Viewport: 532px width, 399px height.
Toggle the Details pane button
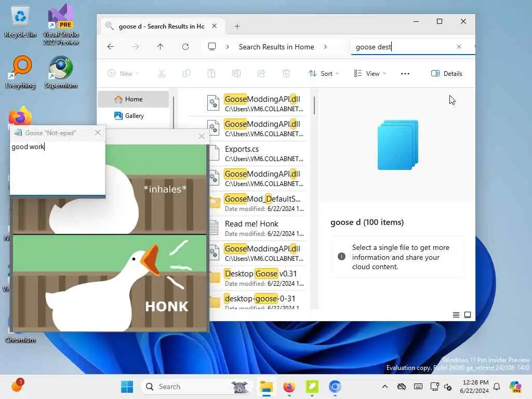click(446, 74)
